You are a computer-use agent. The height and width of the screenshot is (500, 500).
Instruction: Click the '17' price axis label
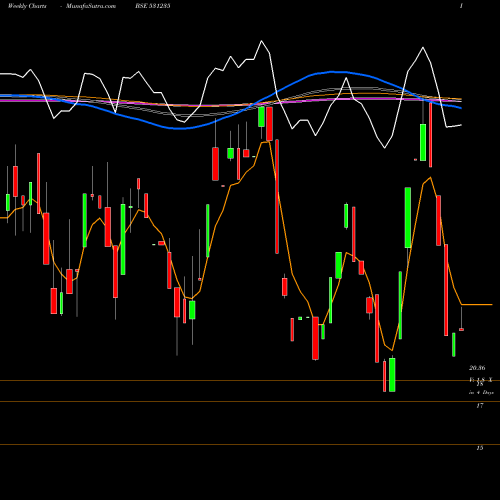click(480, 405)
